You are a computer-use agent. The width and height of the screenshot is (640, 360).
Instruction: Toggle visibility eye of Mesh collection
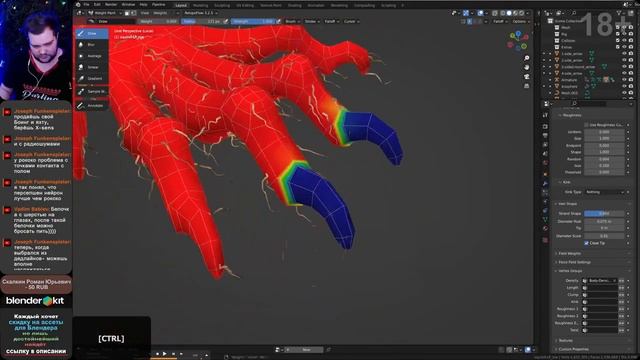tap(624, 27)
